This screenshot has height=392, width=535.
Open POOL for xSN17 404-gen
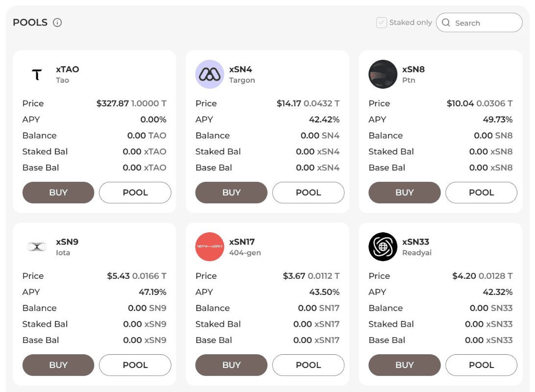[308, 365]
